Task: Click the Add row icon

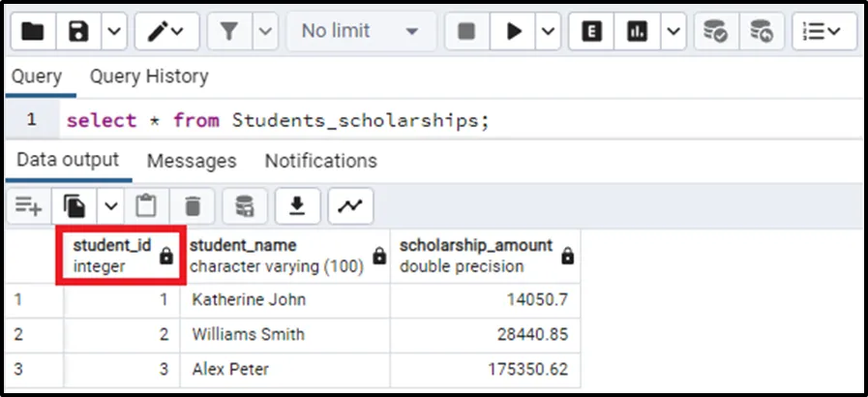Action: pos(29,205)
